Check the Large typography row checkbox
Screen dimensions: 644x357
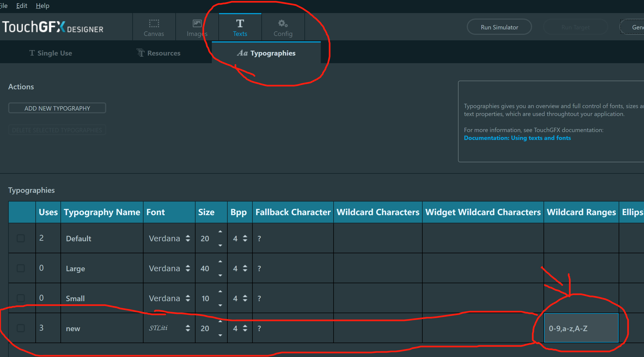coord(21,268)
